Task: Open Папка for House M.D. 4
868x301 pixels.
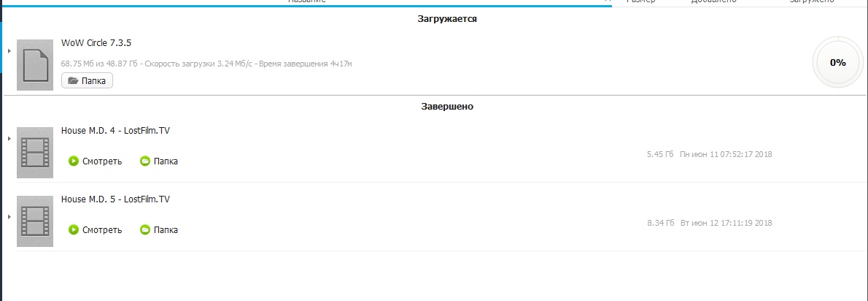Action: click(x=159, y=161)
